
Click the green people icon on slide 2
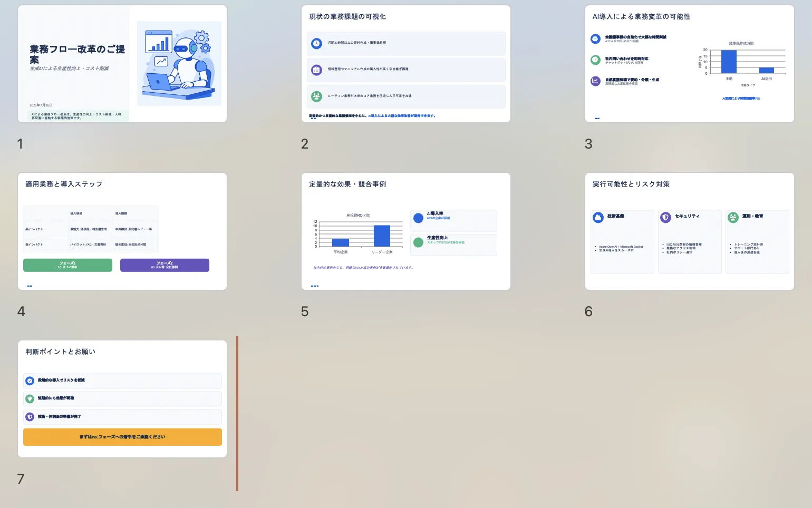click(x=316, y=96)
